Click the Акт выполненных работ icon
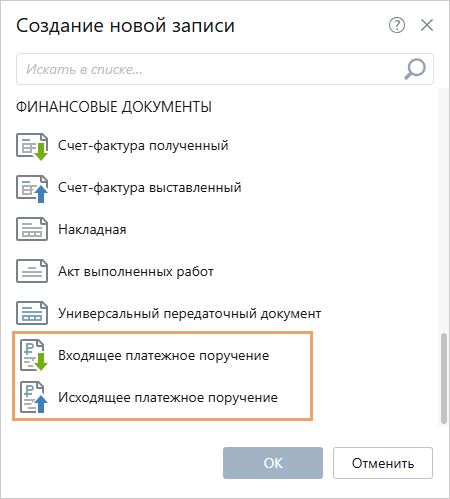 32,271
